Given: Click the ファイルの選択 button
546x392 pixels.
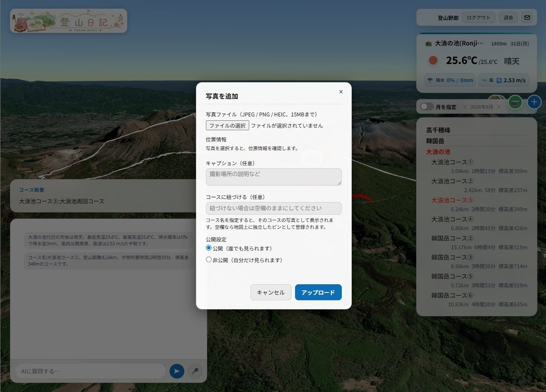Looking at the screenshot, I should [x=228, y=125].
